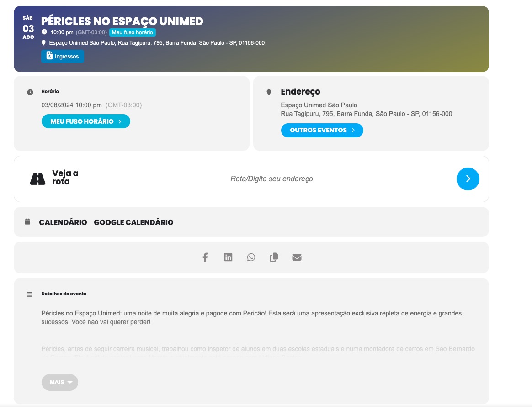532x415 pixels.
Task: Add event to CALENDÁRIO
Action: pos(63,222)
